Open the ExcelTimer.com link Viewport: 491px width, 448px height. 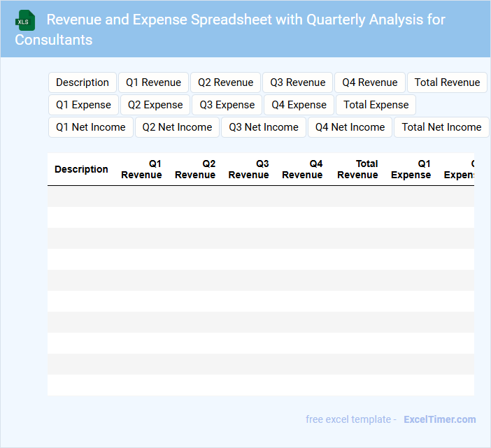(439, 419)
